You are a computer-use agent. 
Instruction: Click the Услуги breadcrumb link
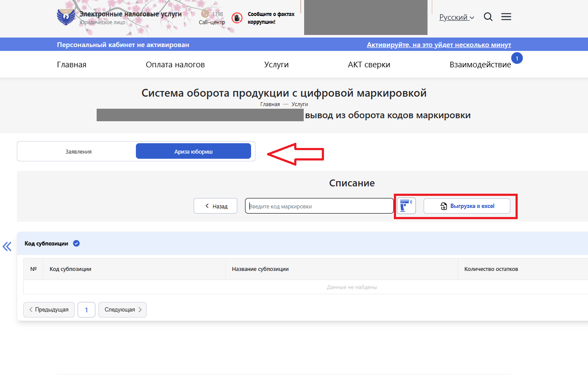point(300,104)
